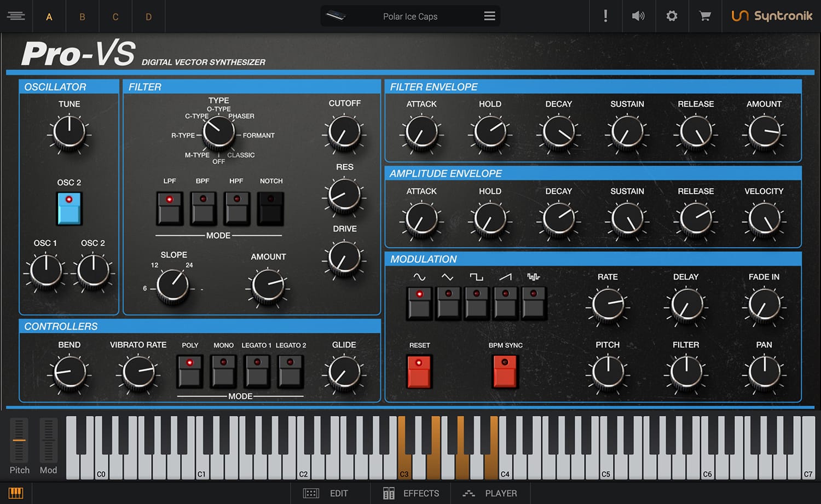This screenshot has width=821, height=504.
Task: Toggle the blue OSC 2 switch
Action: 69,208
